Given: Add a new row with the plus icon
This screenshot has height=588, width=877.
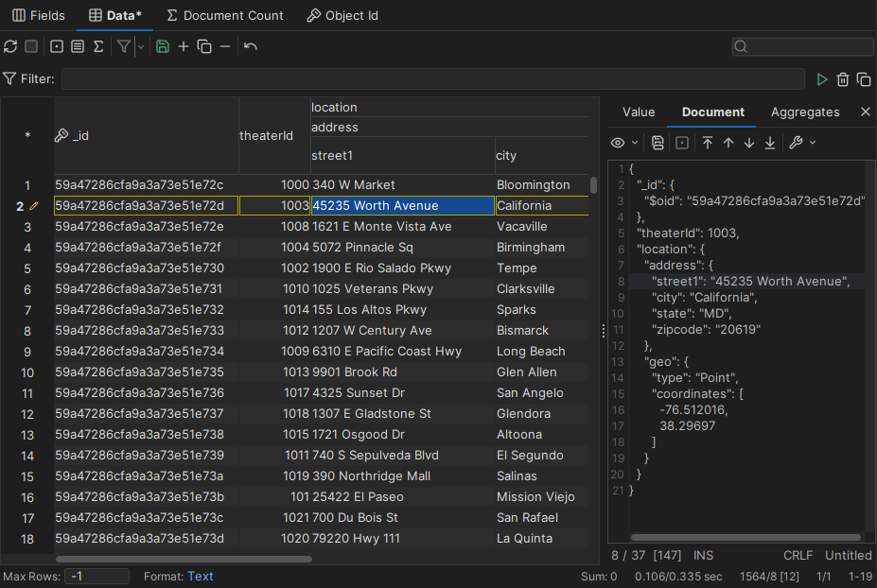Looking at the screenshot, I should click(184, 45).
